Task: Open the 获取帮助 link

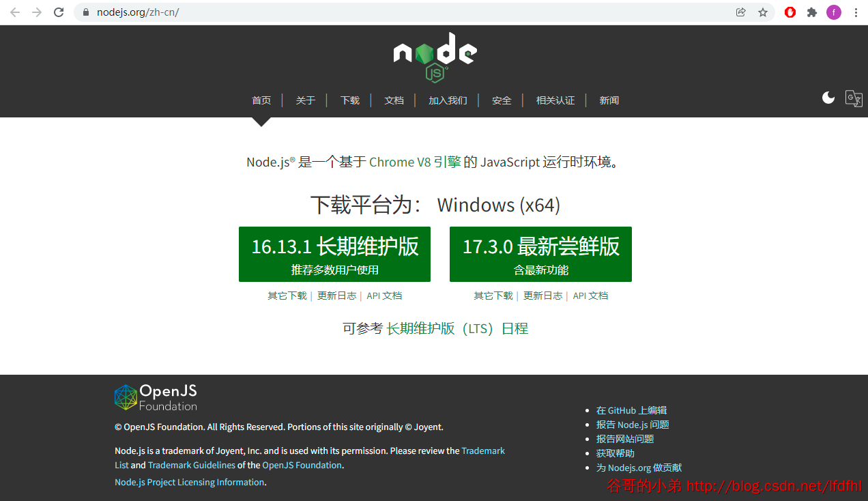Action: point(615,453)
